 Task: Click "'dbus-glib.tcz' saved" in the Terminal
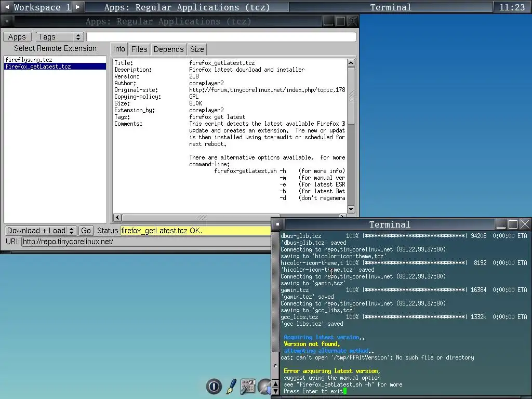(313, 243)
